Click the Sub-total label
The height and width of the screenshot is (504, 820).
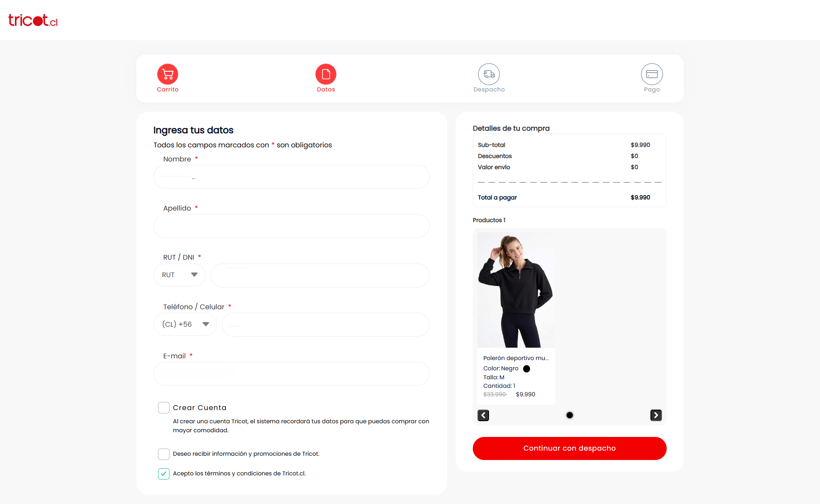coord(492,145)
